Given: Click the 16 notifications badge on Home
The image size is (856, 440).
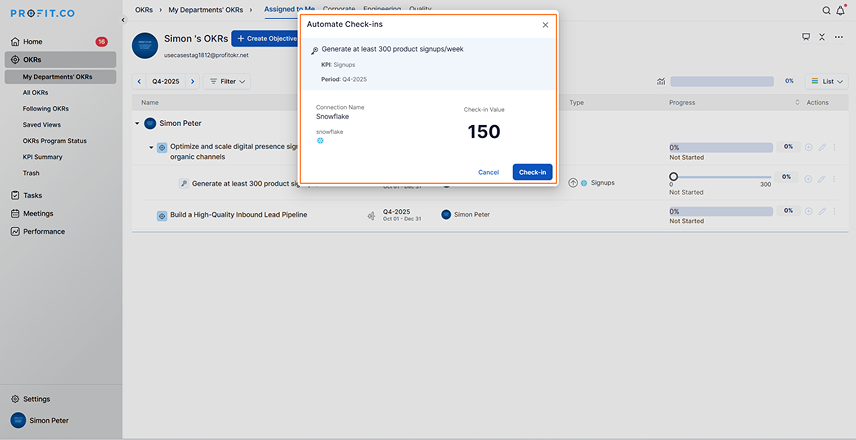Looking at the screenshot, I should pos(102,41).
